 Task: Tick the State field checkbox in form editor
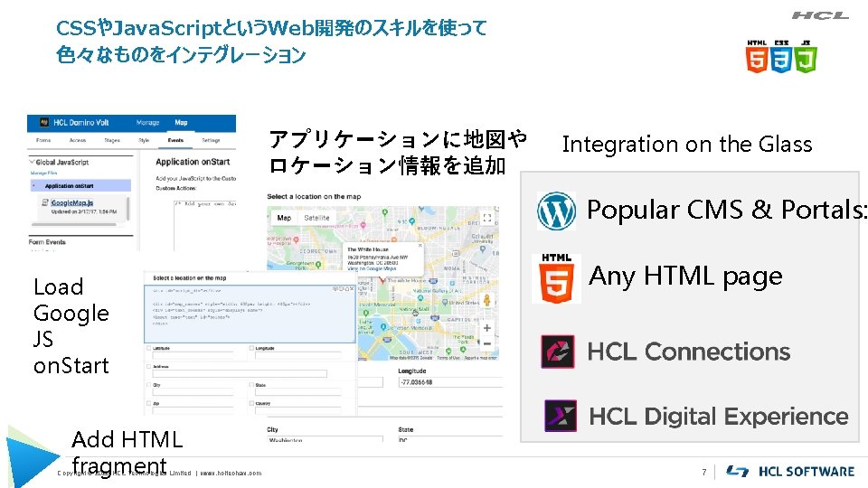[251, 385]
